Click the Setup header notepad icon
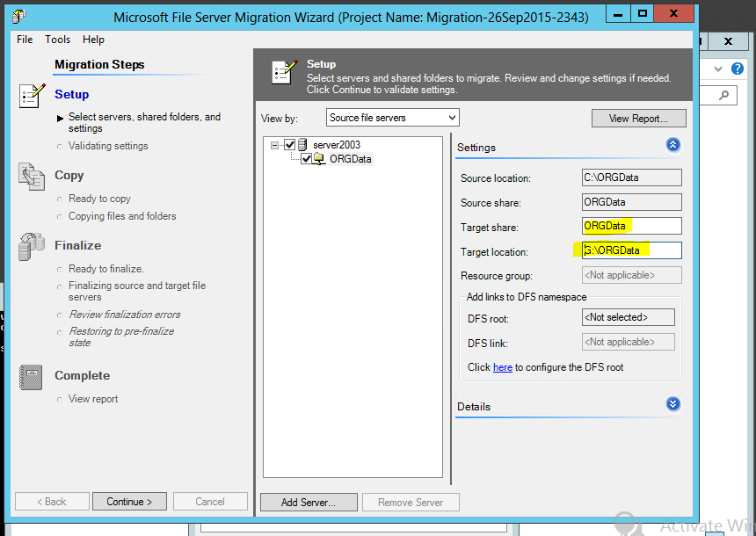 click(x=285, y=72)
